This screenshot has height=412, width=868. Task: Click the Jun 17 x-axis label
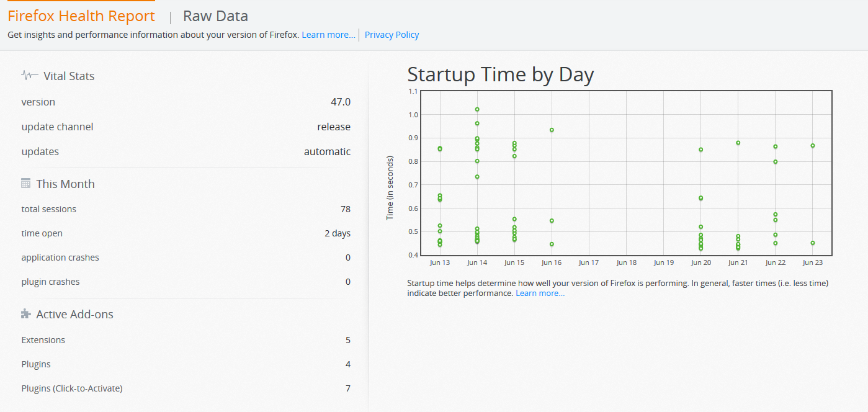[589, 262]
